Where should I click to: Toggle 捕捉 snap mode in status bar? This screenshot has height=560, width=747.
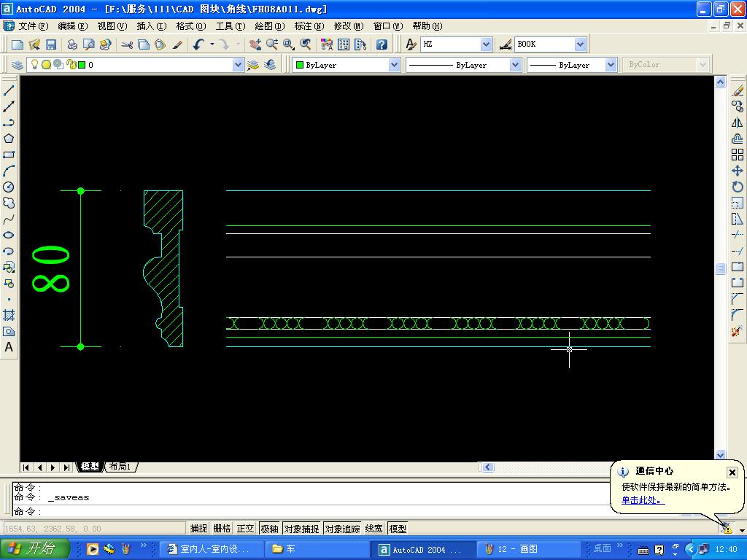pyautogui.click(x=198, y=529)
